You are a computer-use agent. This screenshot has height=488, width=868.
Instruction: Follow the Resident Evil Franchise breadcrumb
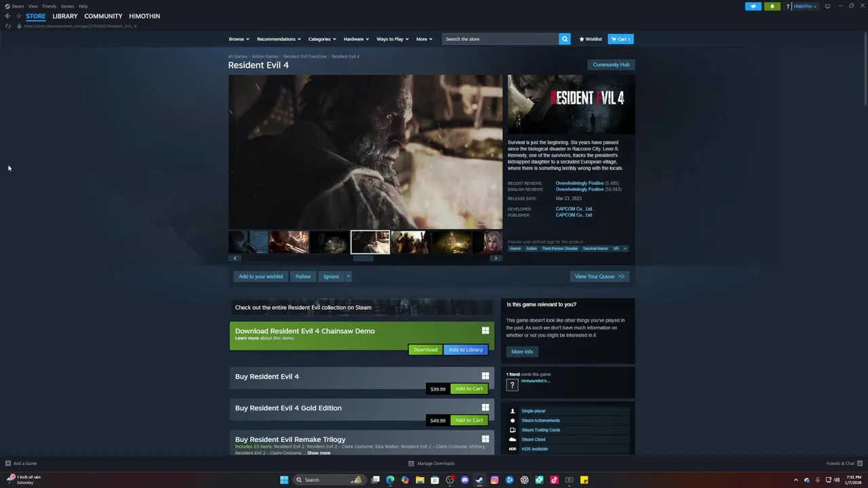pyautogui.click(x=304, y=56)
